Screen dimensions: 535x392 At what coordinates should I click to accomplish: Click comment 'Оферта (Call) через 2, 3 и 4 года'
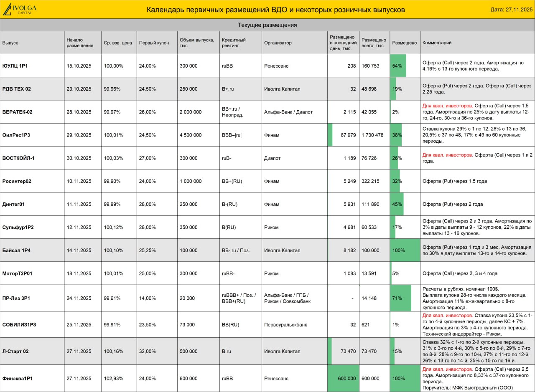pos(460,273)
